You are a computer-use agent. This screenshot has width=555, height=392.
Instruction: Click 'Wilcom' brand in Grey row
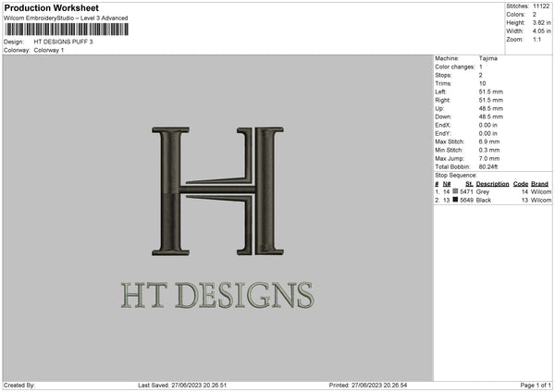(541, 191)
